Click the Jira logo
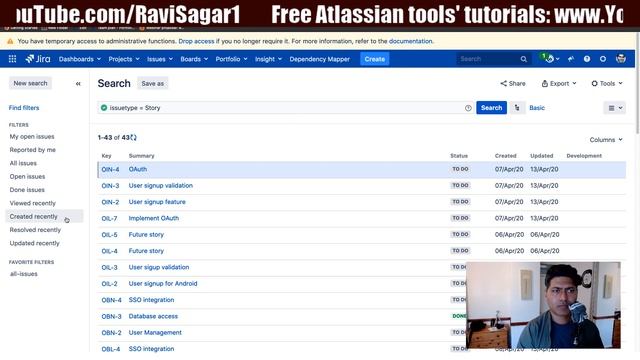Viewport: 640px width, 360px height. click(38, 59)
